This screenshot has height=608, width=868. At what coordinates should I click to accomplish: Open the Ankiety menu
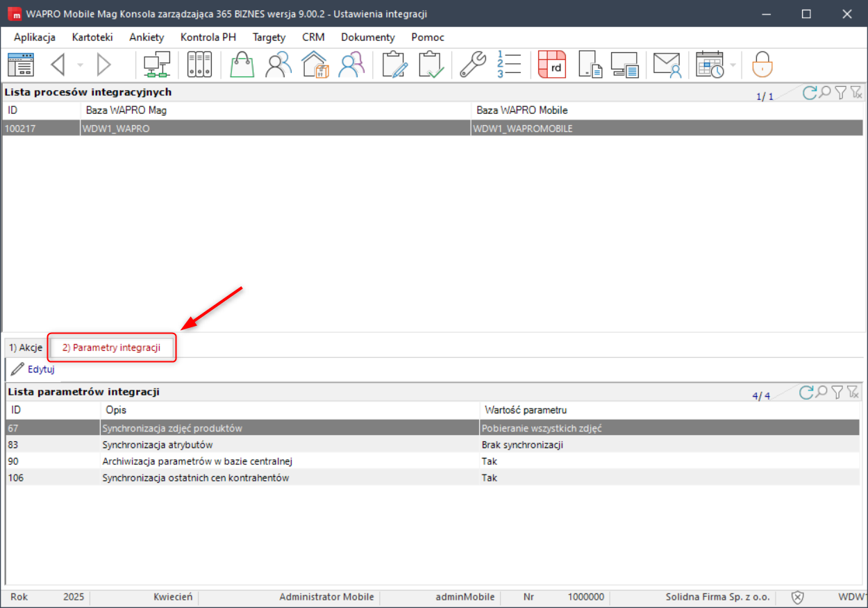coord(147,38)
